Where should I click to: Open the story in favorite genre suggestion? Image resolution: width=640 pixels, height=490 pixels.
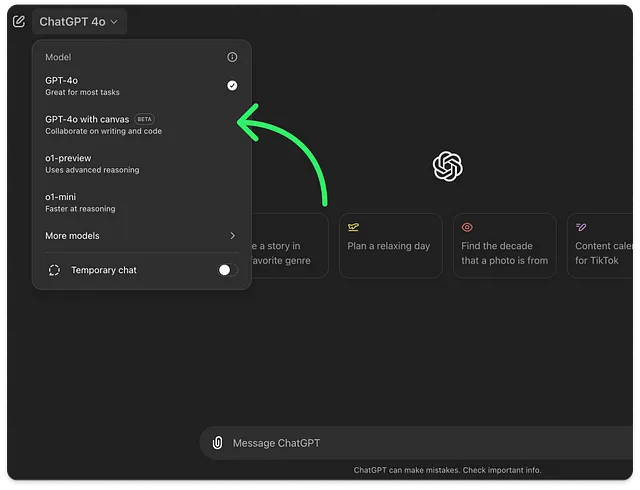coord(289,246)
